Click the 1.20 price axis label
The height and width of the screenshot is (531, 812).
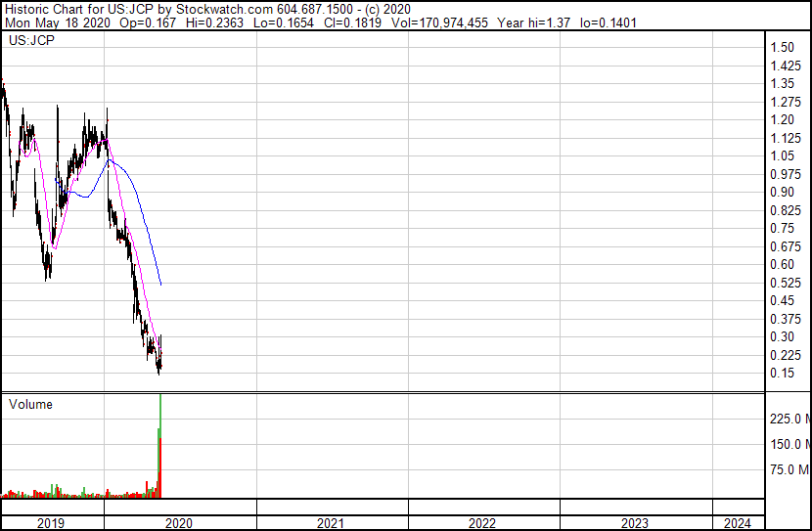(x=782, y=119)
